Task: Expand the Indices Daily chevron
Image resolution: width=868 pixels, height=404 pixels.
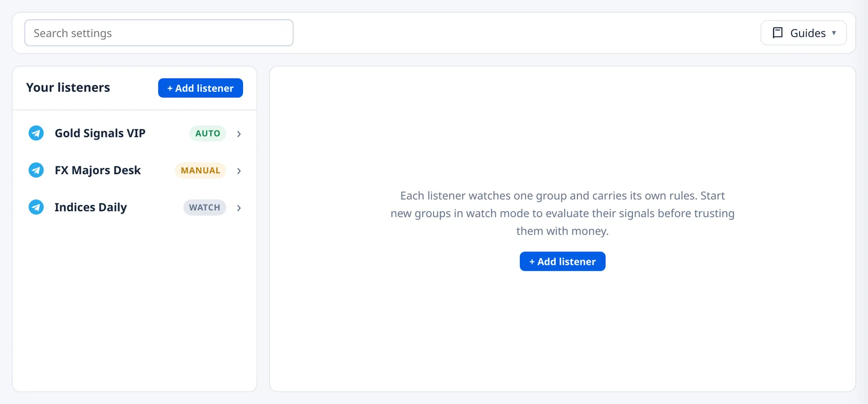Action: [239, 208]
